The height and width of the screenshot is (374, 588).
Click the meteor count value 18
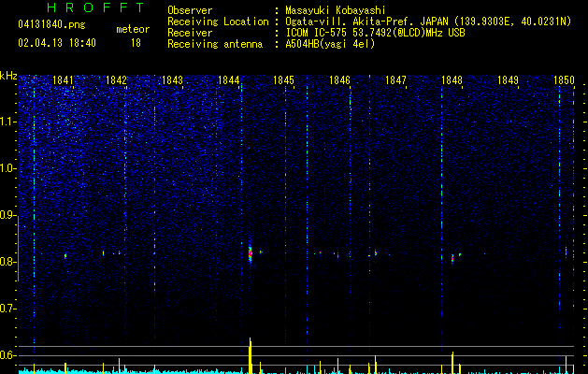click(136, 43)
